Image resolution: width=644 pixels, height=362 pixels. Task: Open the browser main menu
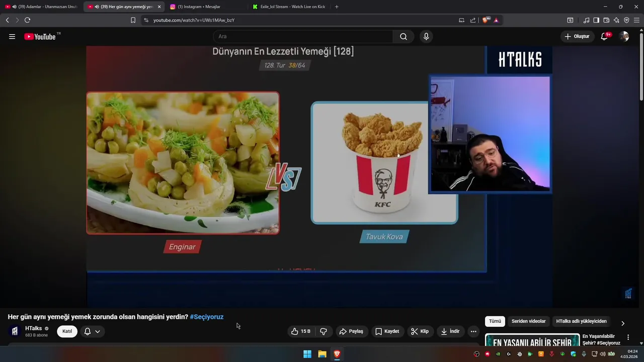(x=636, y=20)
